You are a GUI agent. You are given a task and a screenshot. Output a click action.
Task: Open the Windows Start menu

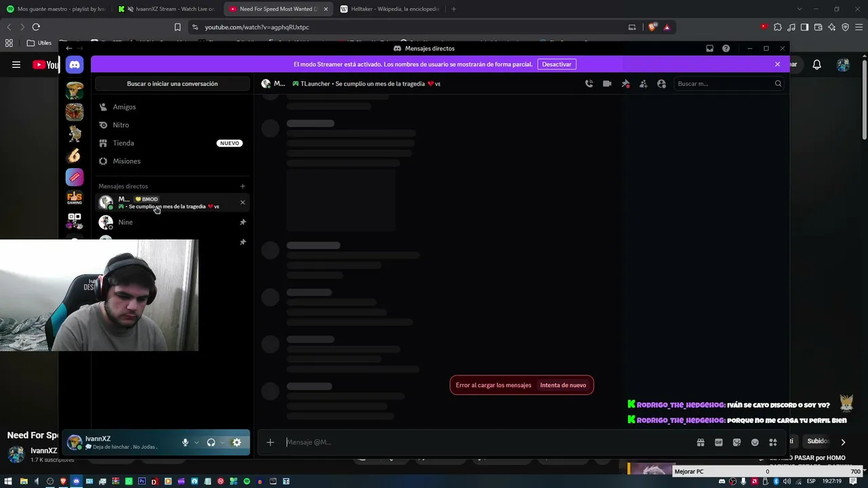pyautogui.click(x=9, y=481)
